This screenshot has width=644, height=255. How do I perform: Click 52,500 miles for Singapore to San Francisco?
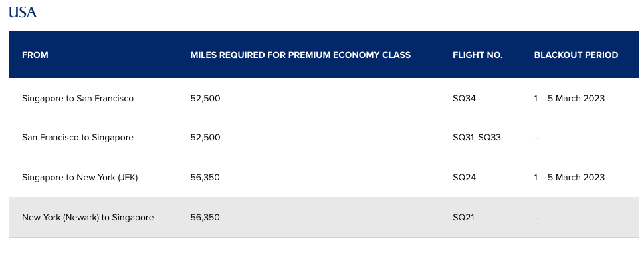point(205,99)
